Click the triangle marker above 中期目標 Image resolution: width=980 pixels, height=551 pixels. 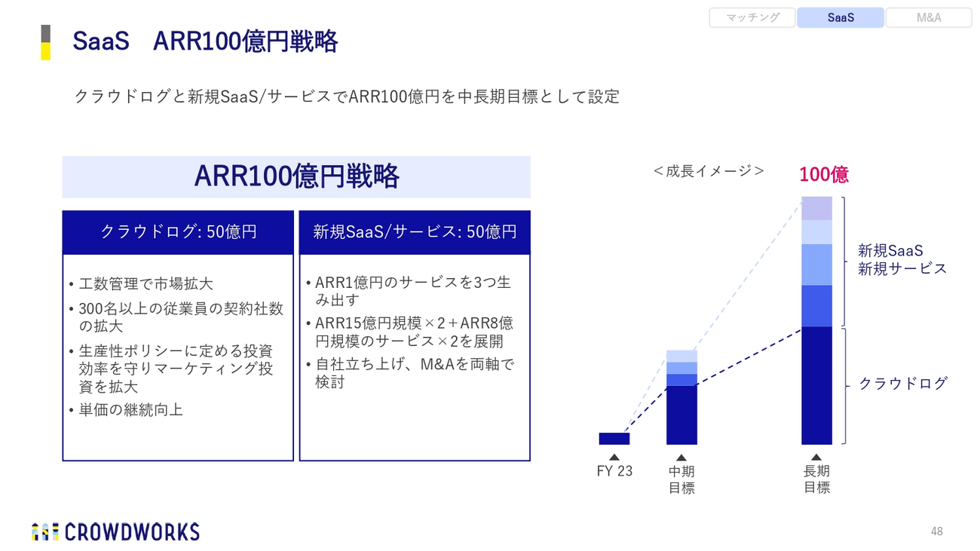click(x=681, y=457)
